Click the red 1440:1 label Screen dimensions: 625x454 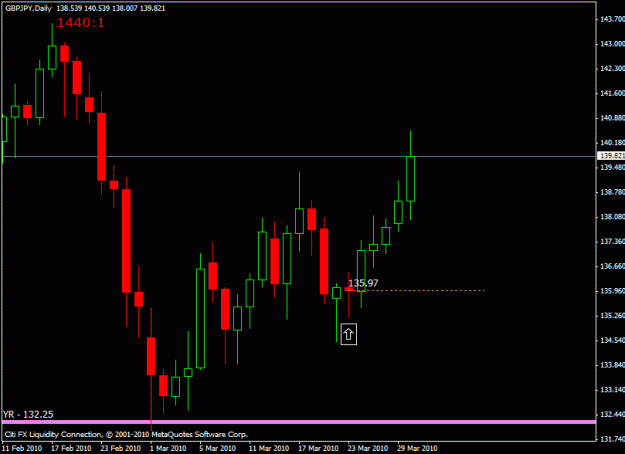click(81, 23)
